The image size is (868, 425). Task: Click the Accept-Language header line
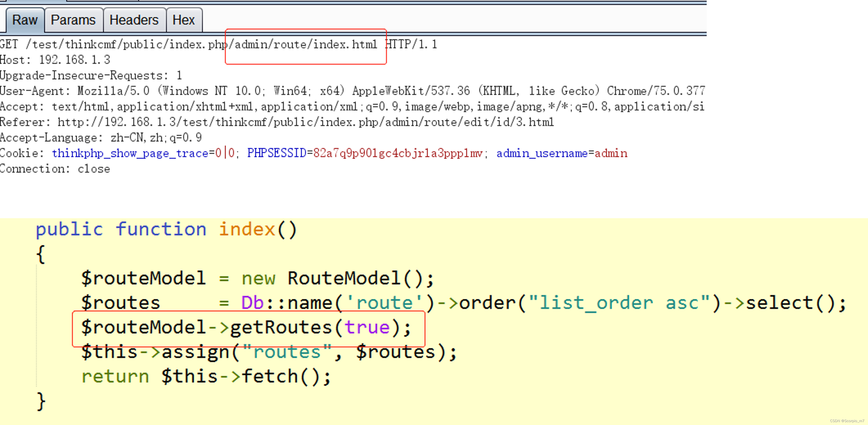point(101,138)
